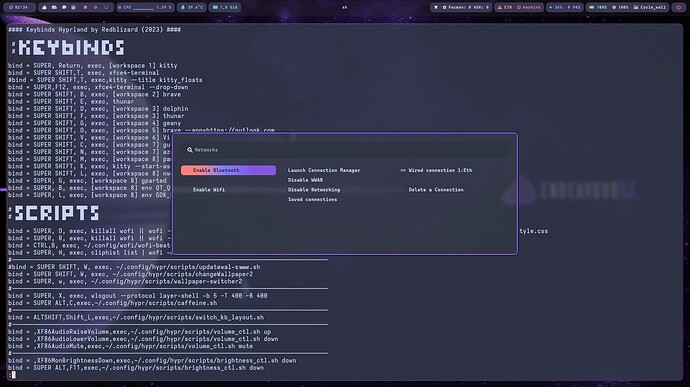Select Wired connection 1:Eth
Viewport: 690px width, 387px height.
click(436, 170)
